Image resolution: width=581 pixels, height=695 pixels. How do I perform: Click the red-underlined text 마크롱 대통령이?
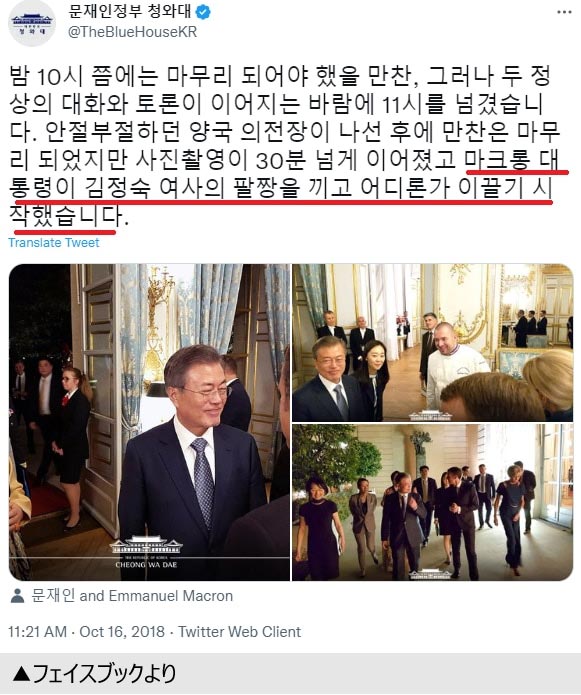click(x=282, y=174)
